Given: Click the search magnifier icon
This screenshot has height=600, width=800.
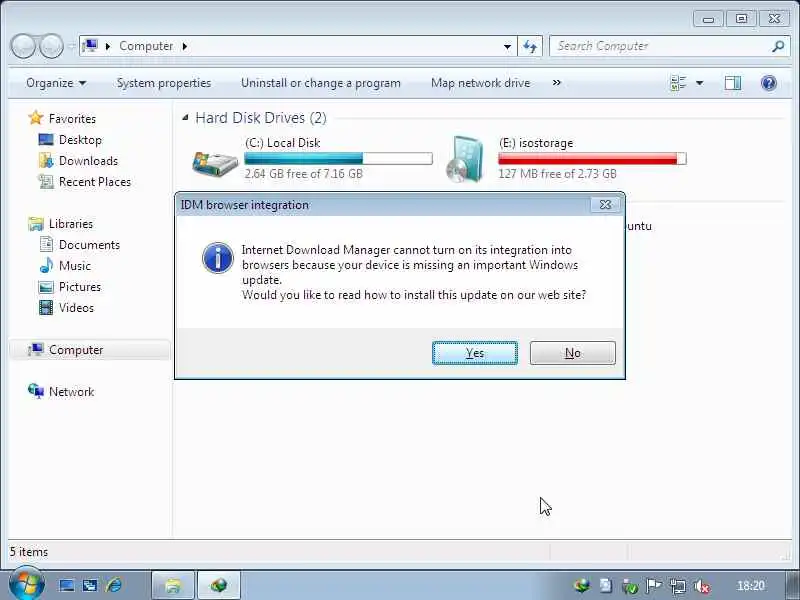Looking at the screenshot, I should (778, 46).
